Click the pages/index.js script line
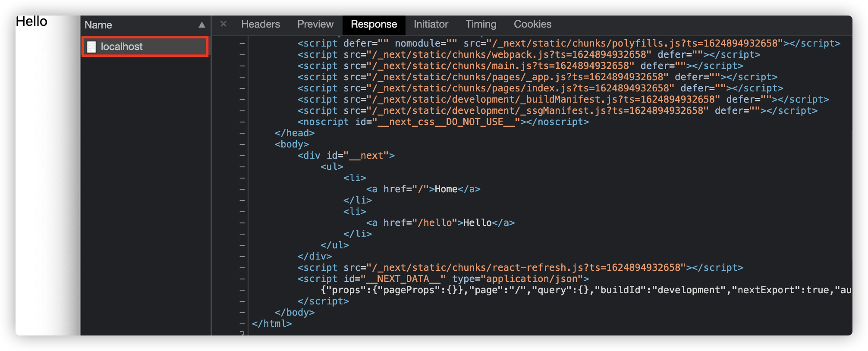This screenshot has width=868, height=351. (x=540, y=88)
